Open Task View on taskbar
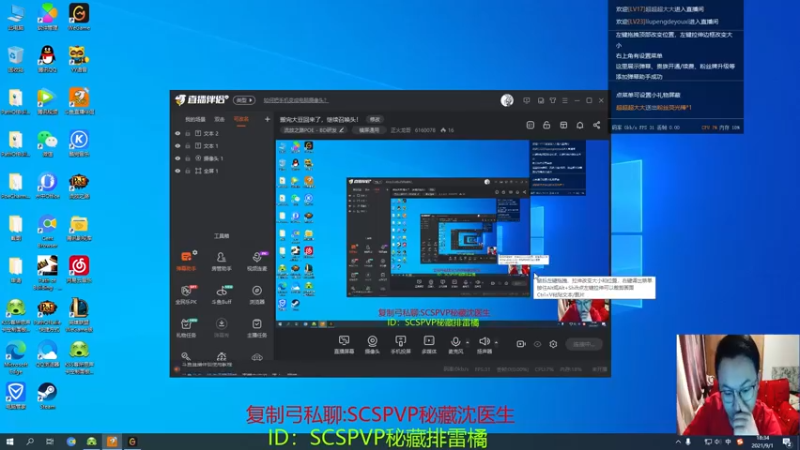This screenshot has height=450, width=800. click(x=49, y=442)
